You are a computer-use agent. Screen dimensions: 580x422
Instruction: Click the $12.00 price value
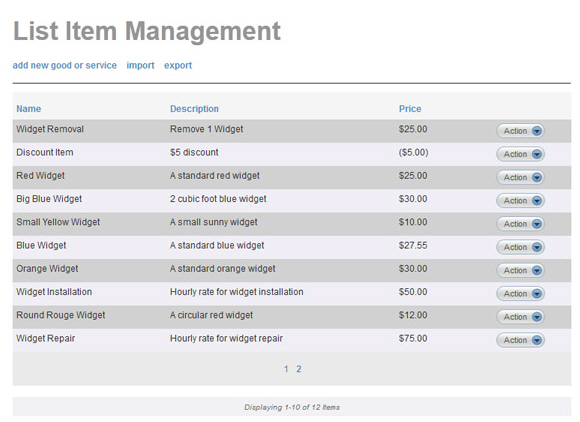tap(413, 315)
